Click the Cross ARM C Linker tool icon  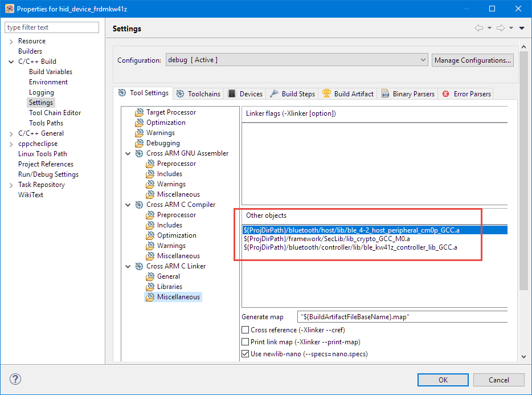click(x=139, y=266)
